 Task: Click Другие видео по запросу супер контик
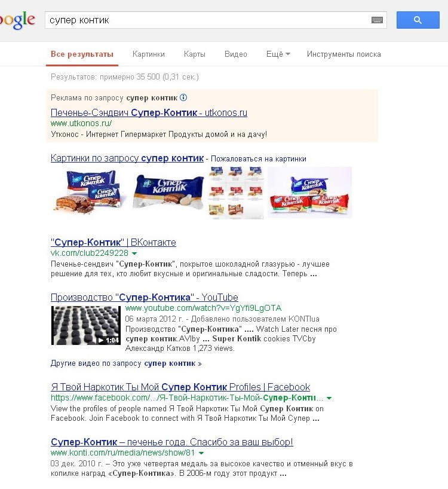(126, 363)
